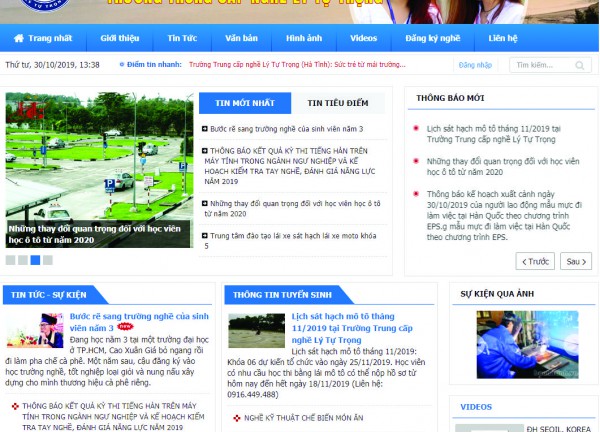600x432 pixels.
Task: Select the second slideshow indicator square
Action: (x=23, y=260)
